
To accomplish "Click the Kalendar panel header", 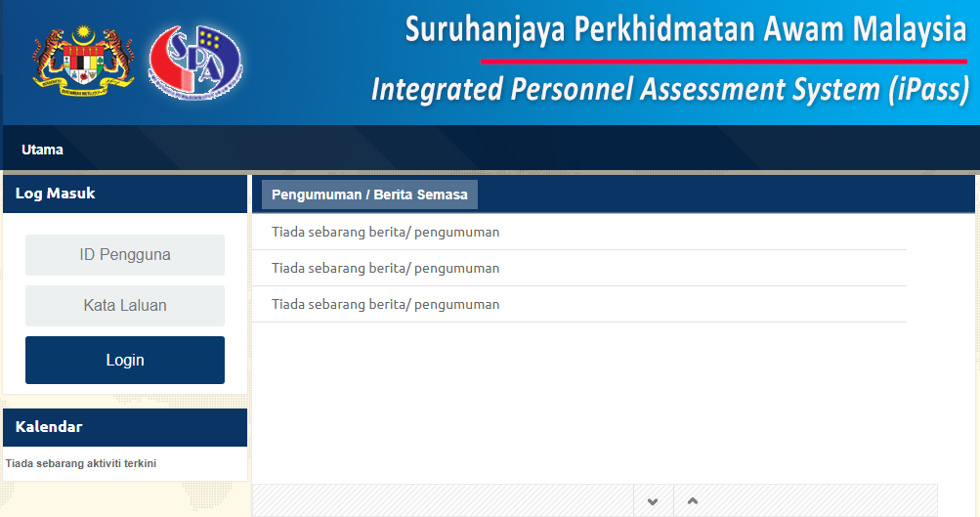I will pyautogui.click(x=125, y=427).
